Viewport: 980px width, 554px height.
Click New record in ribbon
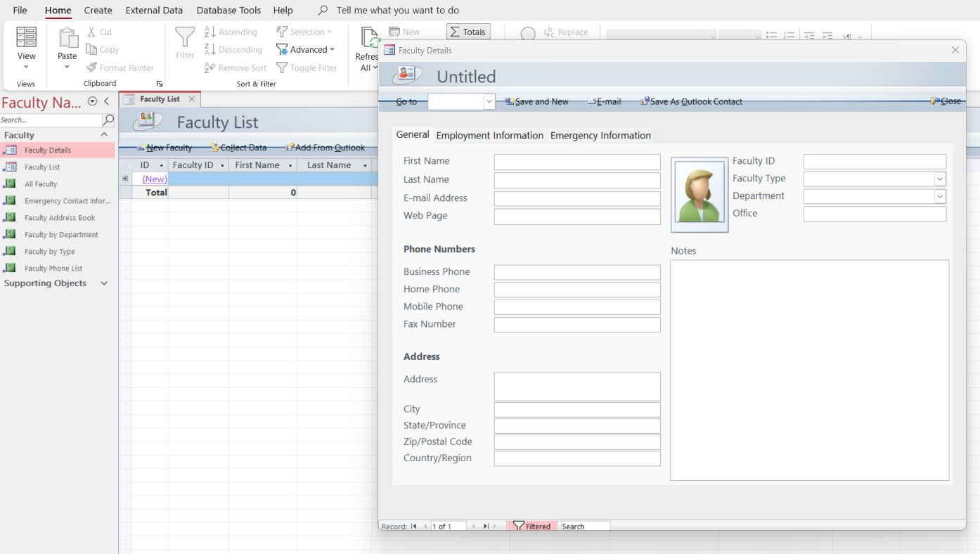pos(404,32)
